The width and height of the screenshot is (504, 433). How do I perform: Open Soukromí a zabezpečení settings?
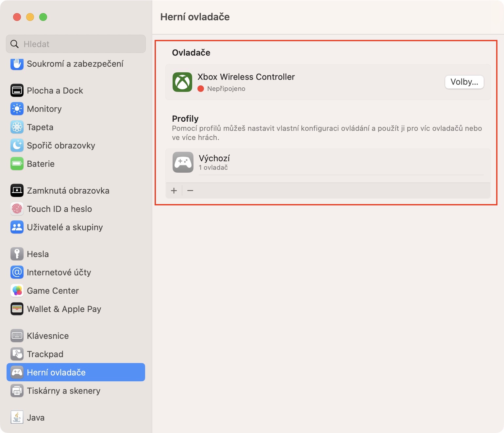click(x=75, y=64)
